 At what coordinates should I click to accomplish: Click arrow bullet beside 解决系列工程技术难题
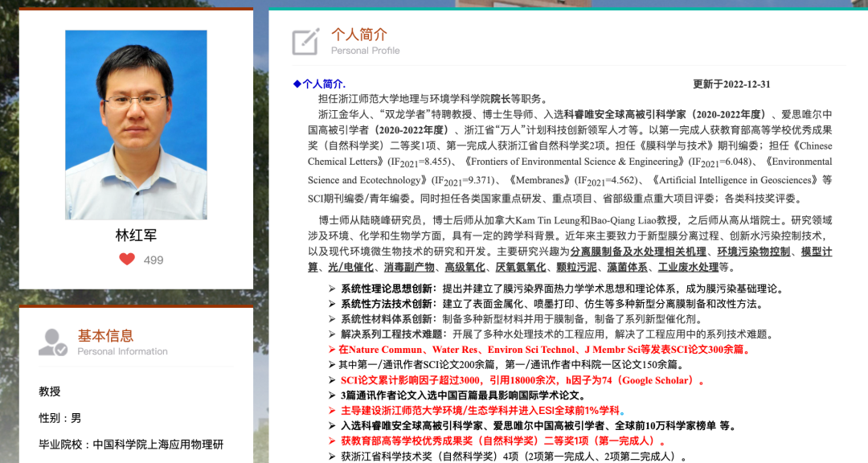[332, 334]
